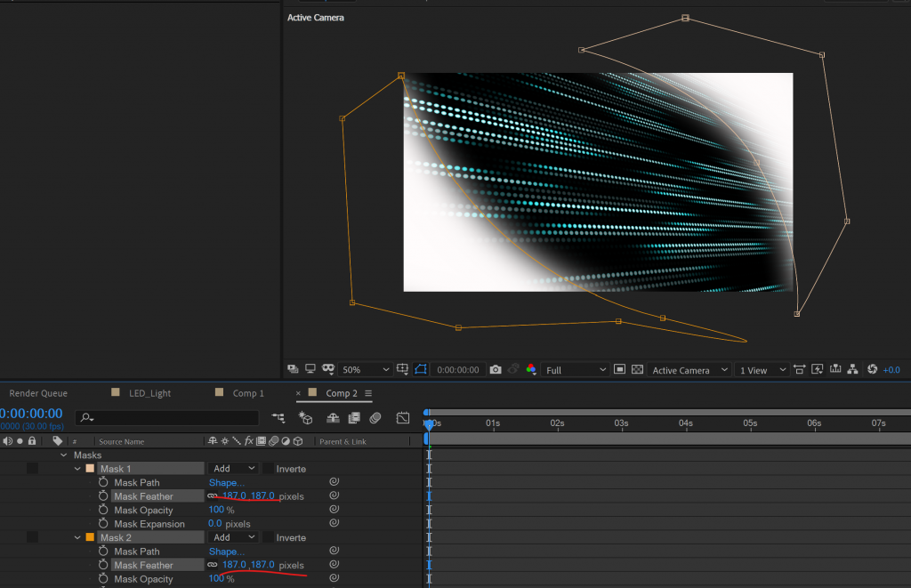911x588 pixels.
Task: Click the snapshot camera icon in viewer
Action: click(x=496, y=370)
